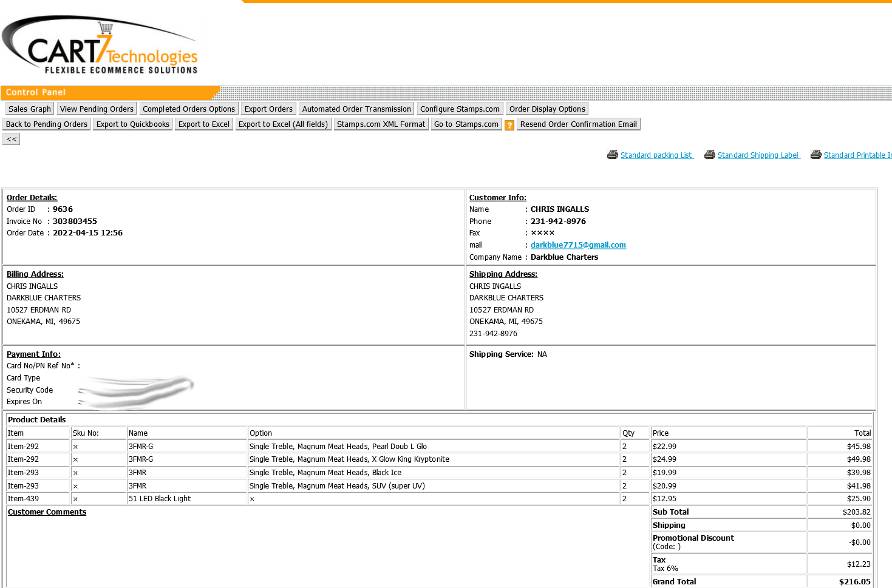The width and height of the screenshot is (892, 588).
Task: Go to Completed Orders Options
Action: coord(188,109)
